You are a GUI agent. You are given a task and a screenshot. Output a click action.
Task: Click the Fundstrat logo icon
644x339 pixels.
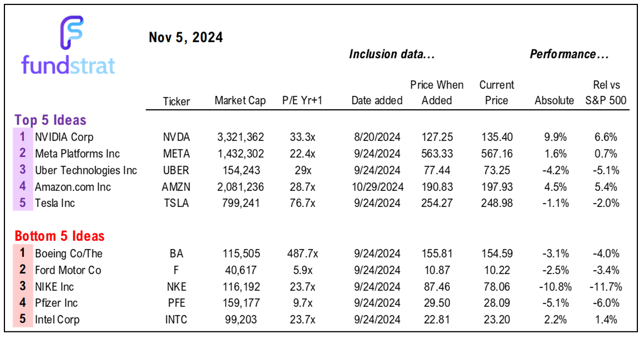tap(72, 33)
